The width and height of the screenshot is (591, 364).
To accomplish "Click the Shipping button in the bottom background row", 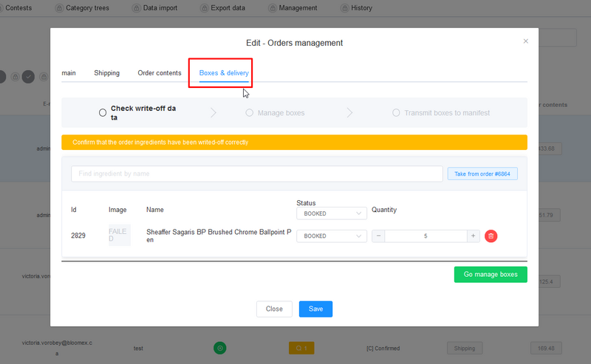I will pos(465,348).
